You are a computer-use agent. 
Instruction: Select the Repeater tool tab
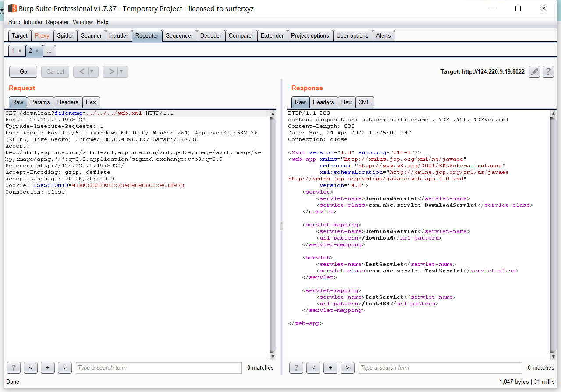click(147, 35)
